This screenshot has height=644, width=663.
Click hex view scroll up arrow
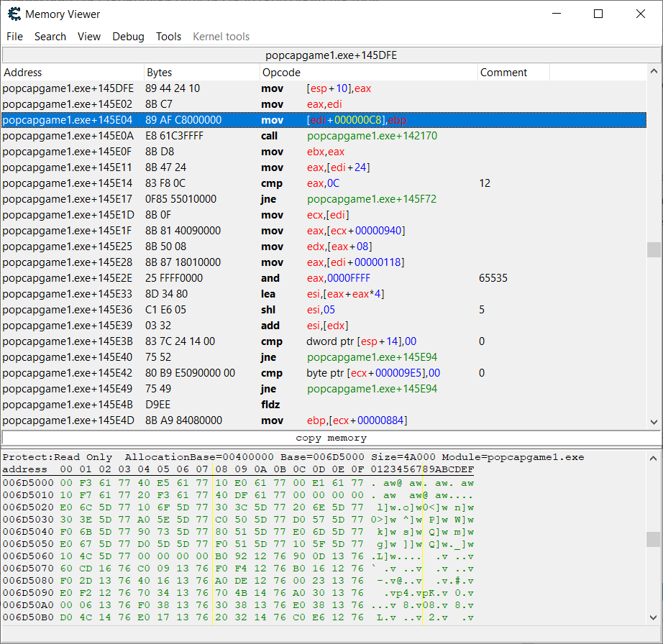(x=653, y=459)
